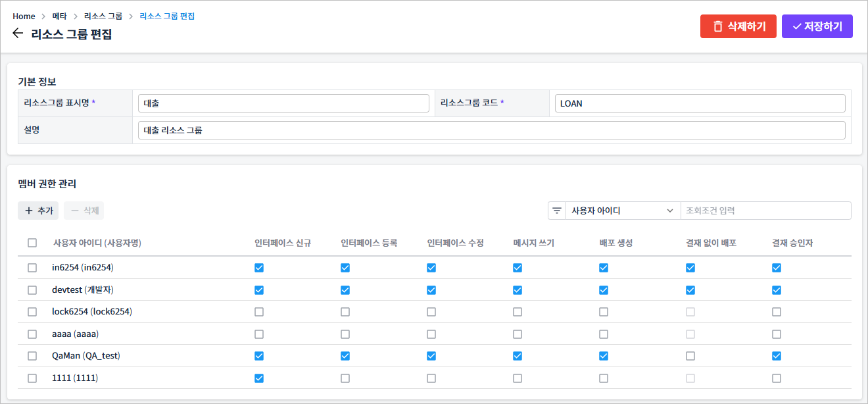Click the 리소스그룹 표시명 field containing 대출

pyautogui.click(x=283, y=103)
